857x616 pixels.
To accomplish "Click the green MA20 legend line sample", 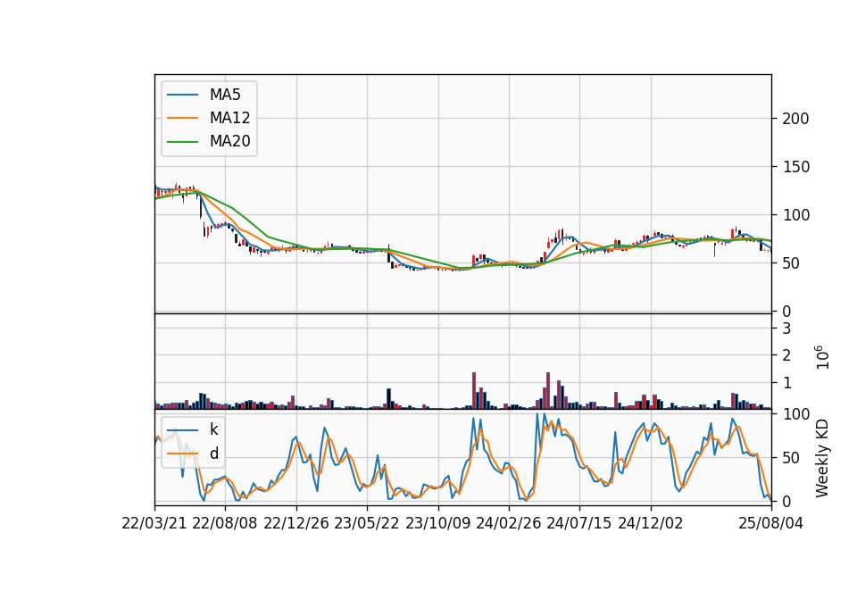I will coord(182,142).
